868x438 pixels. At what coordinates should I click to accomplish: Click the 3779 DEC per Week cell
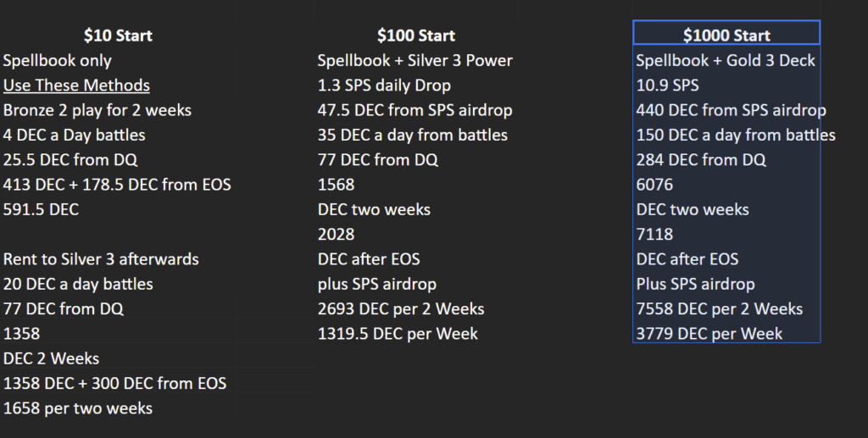pos(709,334)
